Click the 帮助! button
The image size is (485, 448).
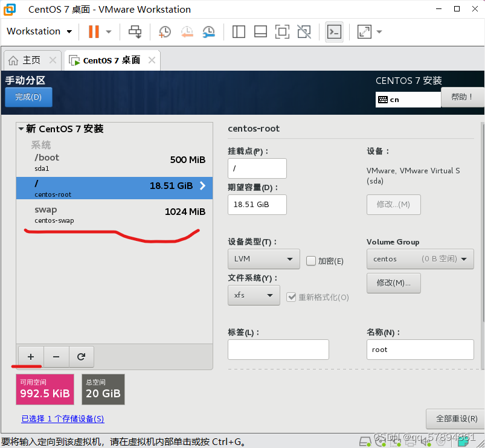point(462,97)
